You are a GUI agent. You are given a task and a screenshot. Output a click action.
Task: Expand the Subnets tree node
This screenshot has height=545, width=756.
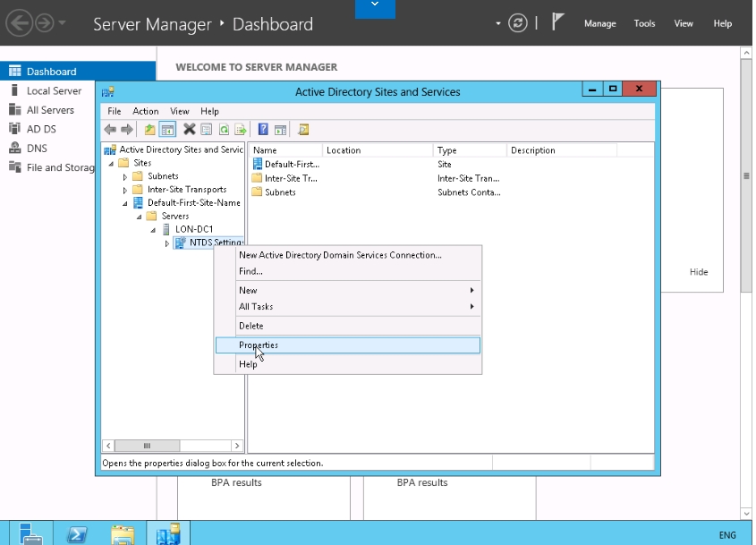pyautogui.click(x=125, y=176)
